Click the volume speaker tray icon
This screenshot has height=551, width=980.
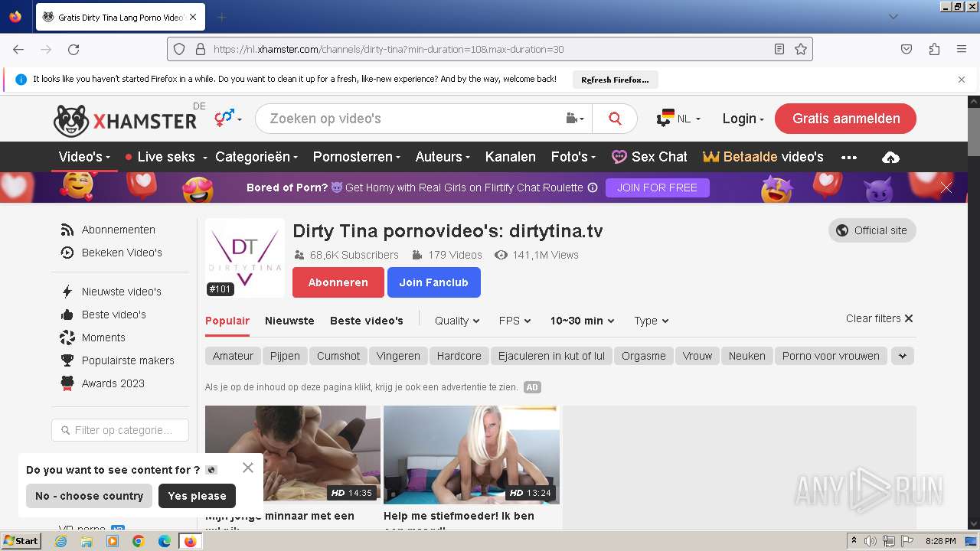coord(870,541)
